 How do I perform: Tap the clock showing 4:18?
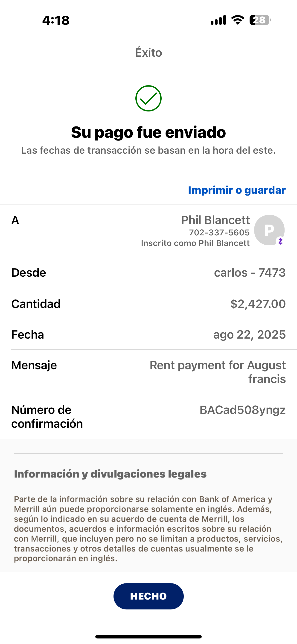tap(56, 20)
